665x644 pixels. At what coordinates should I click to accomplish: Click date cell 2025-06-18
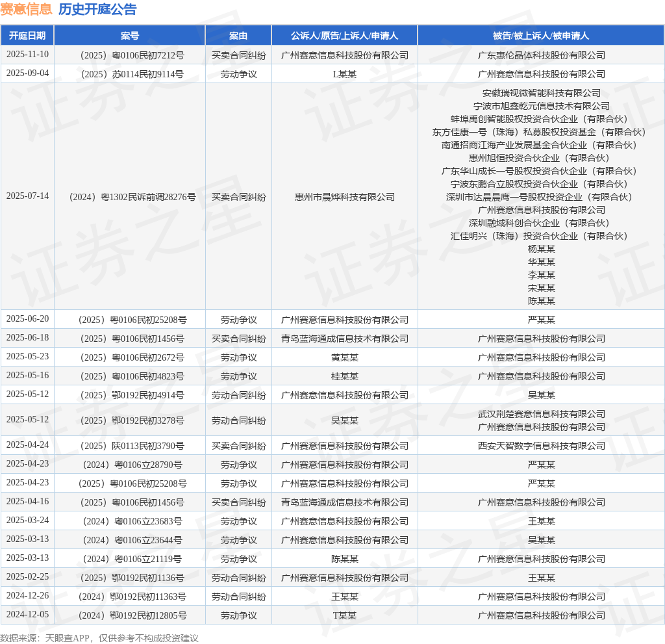[27, 337]
